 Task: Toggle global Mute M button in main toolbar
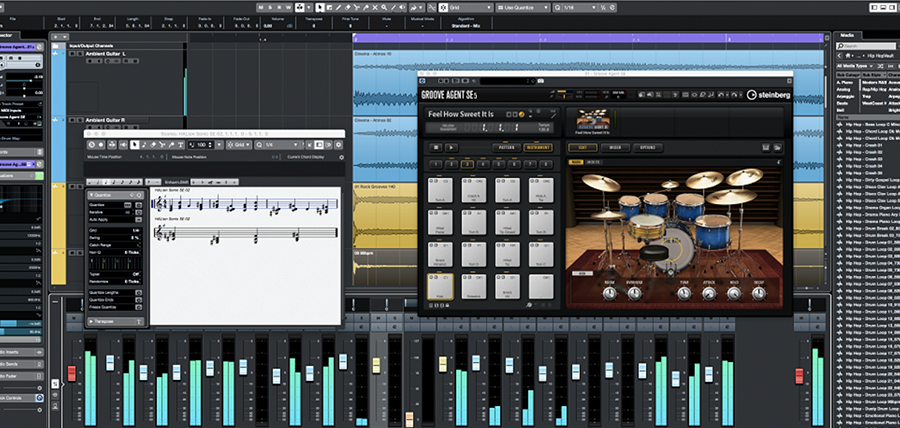261,7
